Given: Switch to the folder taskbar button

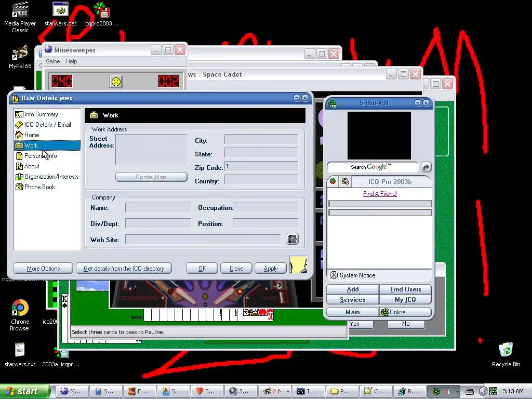Looking at the screenshot, I should [x=341, y=391].
